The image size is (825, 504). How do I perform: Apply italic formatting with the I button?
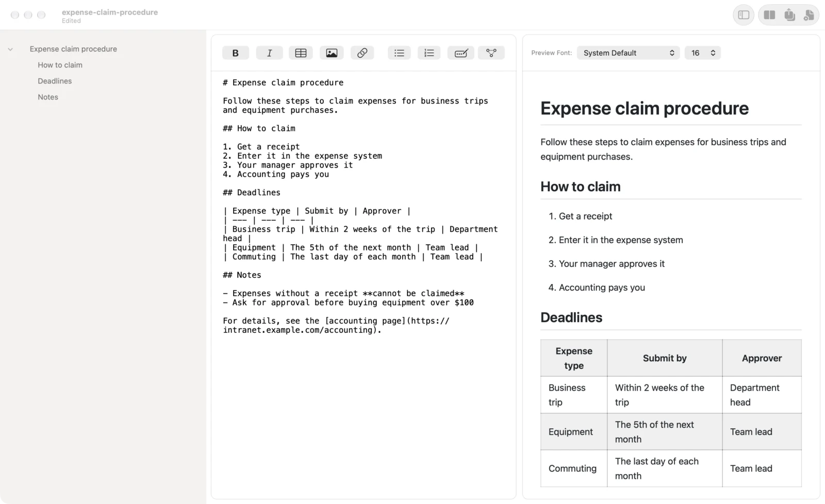coord(269,53)
